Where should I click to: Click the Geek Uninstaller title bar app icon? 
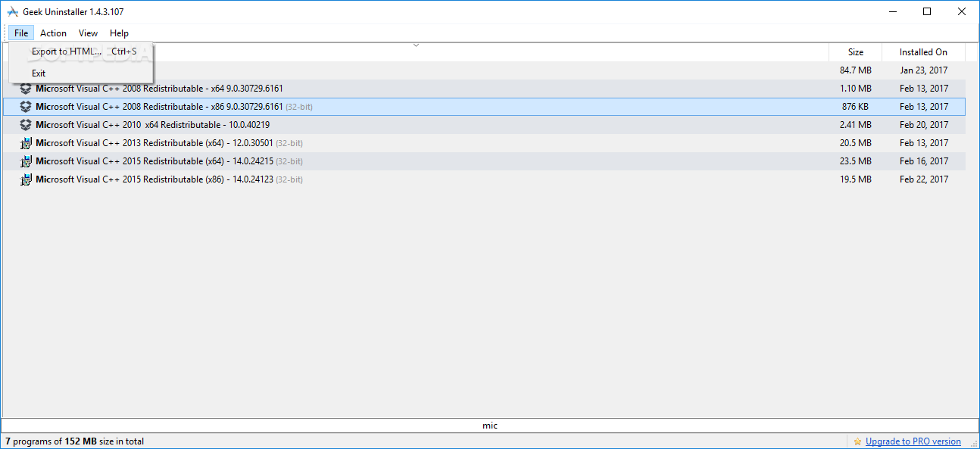coord(12,11)
